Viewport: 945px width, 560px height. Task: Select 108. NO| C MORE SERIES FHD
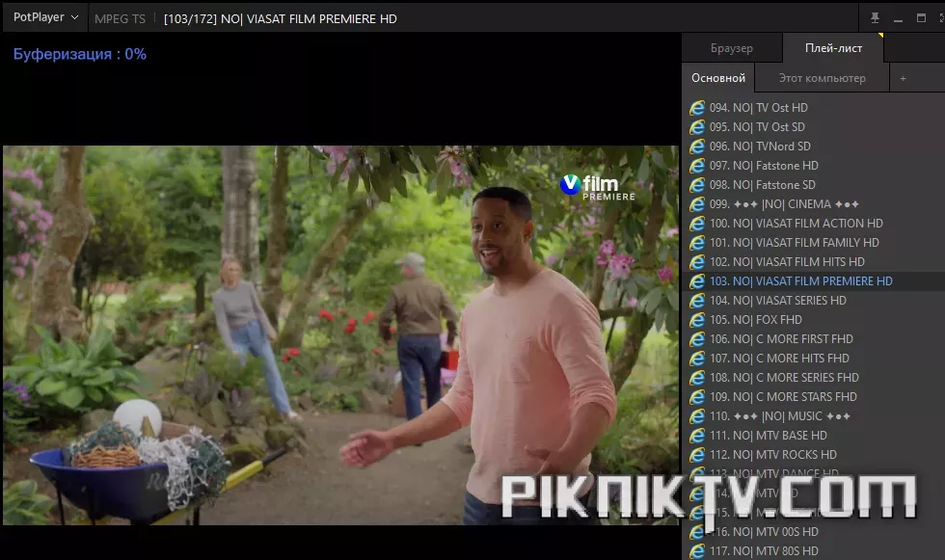814,378
